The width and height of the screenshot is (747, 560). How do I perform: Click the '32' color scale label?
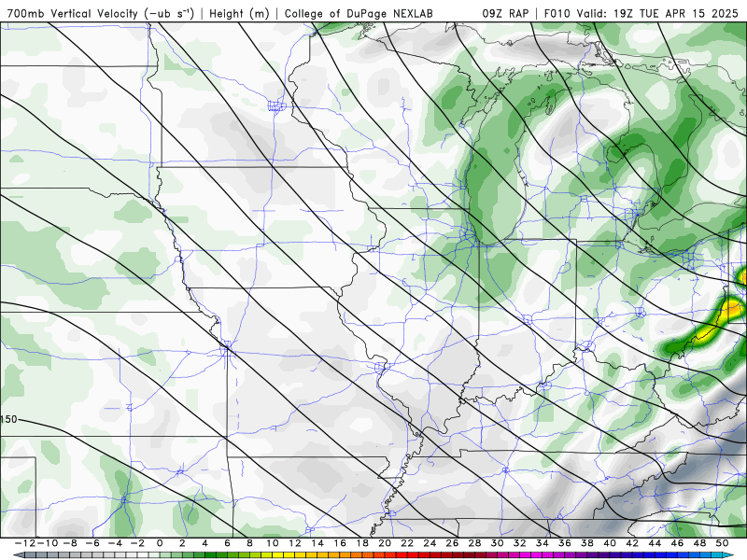(x=520, y=543)
